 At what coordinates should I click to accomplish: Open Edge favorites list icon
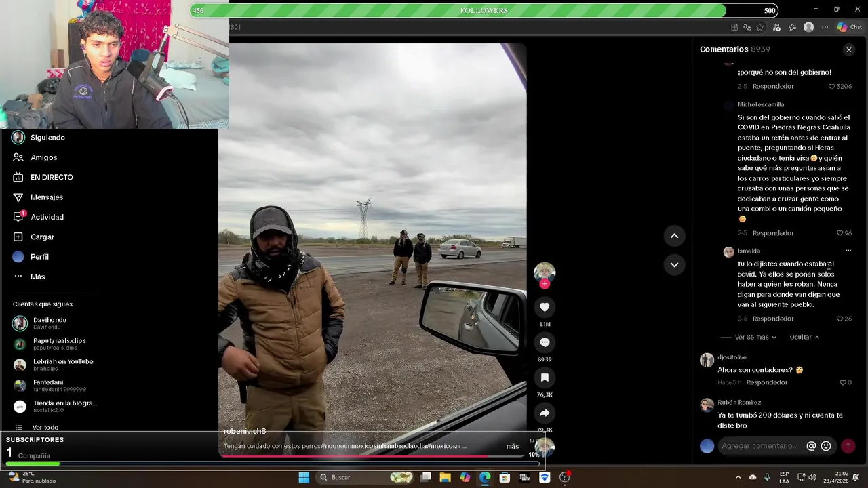pos(792,27)
